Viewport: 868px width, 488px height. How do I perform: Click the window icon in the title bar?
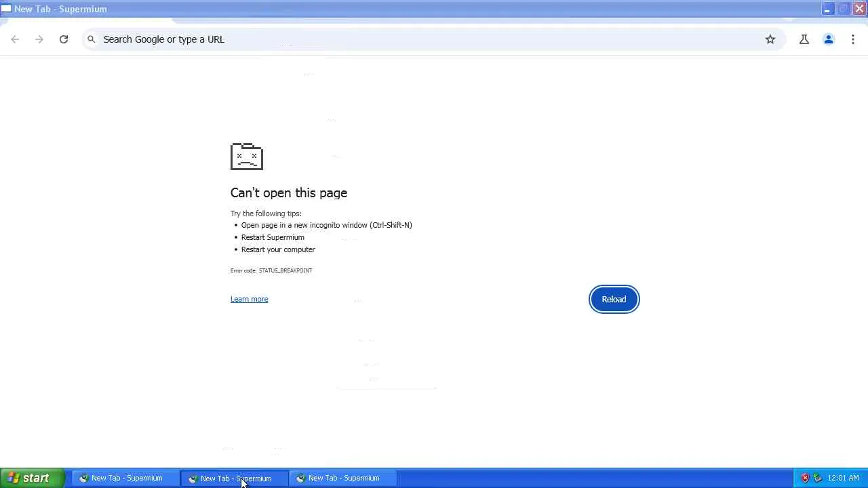6,9
